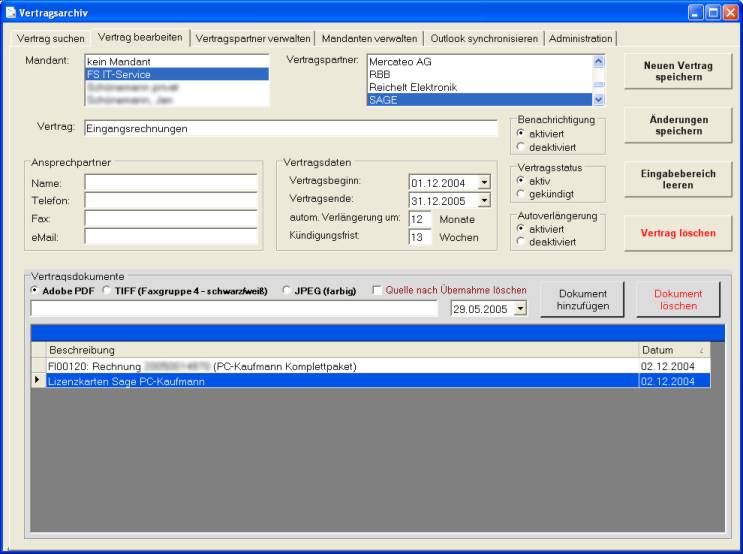Mark Vertragsstatus as gekündigt
743x554 pixels.
pyautogui.click(x=521, y=193)
